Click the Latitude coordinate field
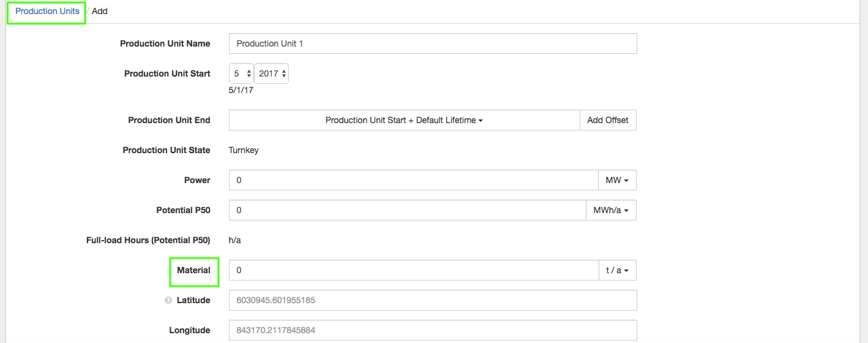Viewport: 868px width, 343px height. (432, 300)
